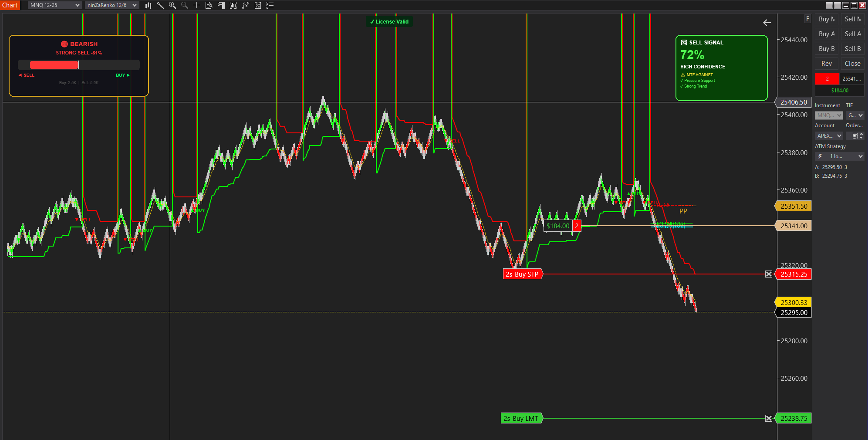Open order quantity calculator icon
The width and height of the screenshot is (868, 440).
(855, 136)
